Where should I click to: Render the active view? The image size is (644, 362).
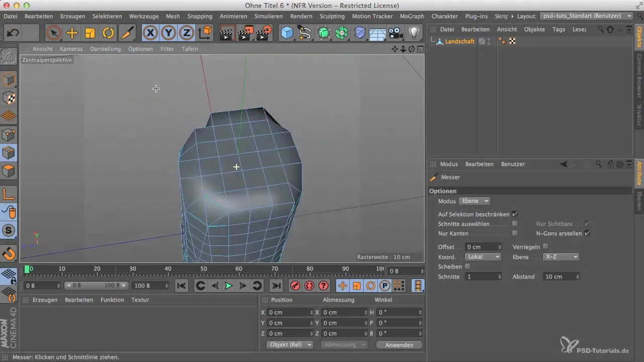tap(228, 33)
